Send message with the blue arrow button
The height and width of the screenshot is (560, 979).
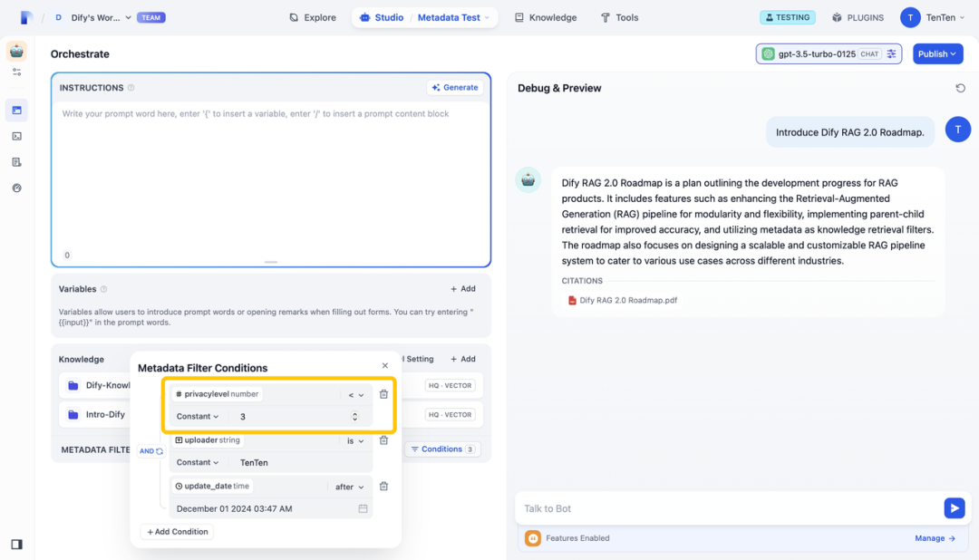[954, 508]
